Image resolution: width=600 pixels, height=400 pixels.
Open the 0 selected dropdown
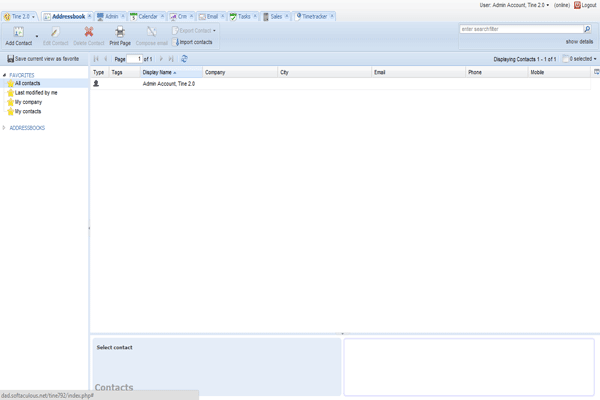(580, 59)
